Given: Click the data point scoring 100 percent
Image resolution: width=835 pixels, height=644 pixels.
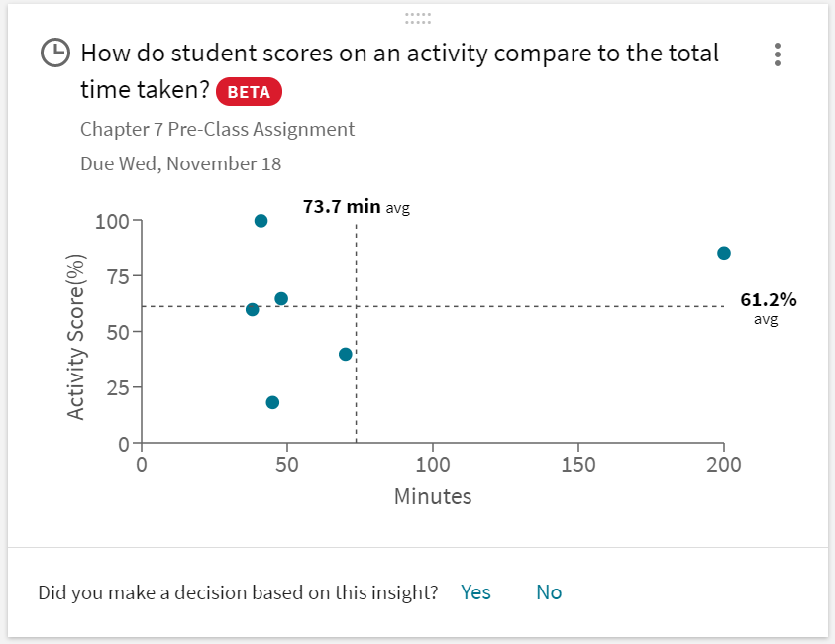Looking at the screenshot, I should (260, 220).
